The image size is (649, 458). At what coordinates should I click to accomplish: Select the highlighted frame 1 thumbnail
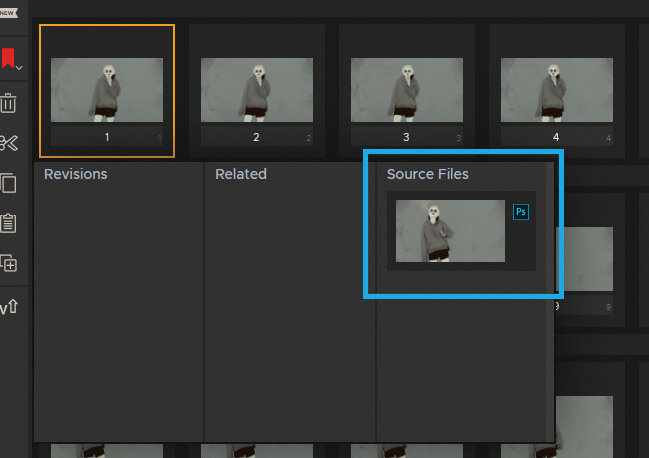coord(107,90)
